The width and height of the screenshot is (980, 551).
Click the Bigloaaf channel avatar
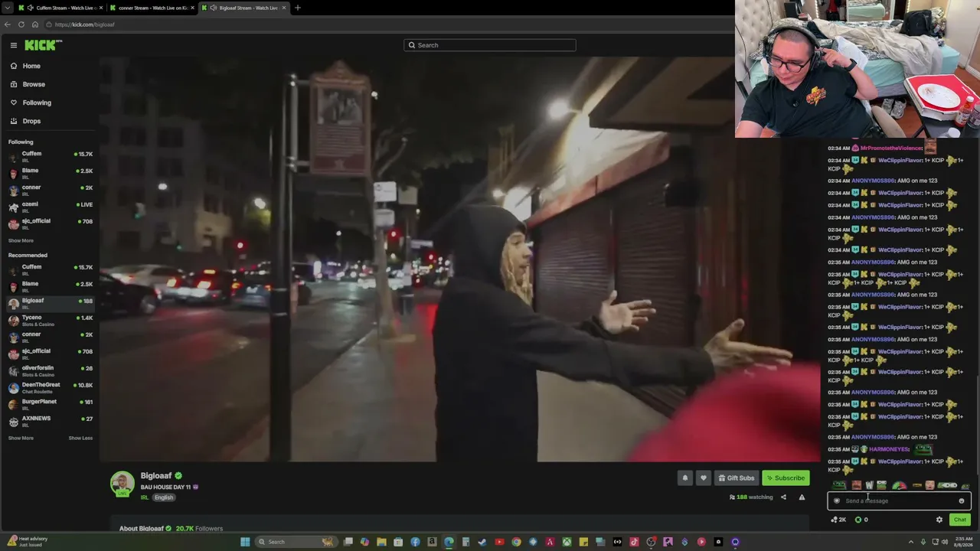[122, 484]
